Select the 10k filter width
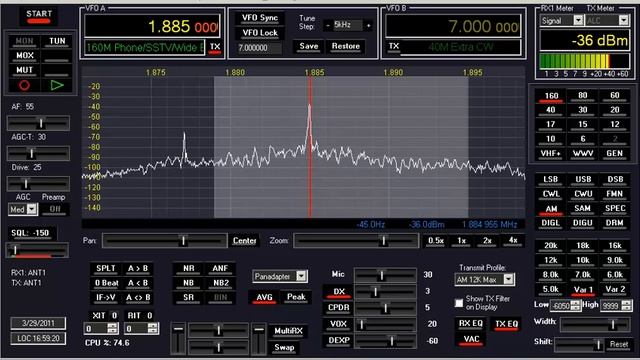Viewport: 640px width, 360px height. click(583, 260)
